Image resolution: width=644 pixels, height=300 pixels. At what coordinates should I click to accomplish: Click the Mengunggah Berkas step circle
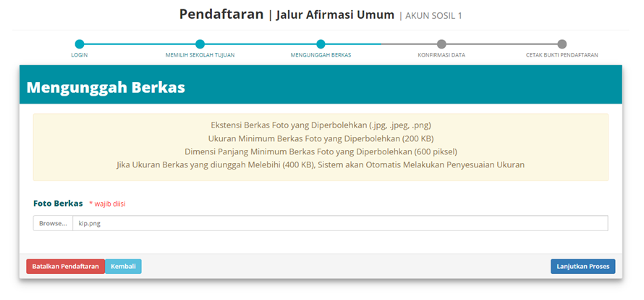pos(321,44)
